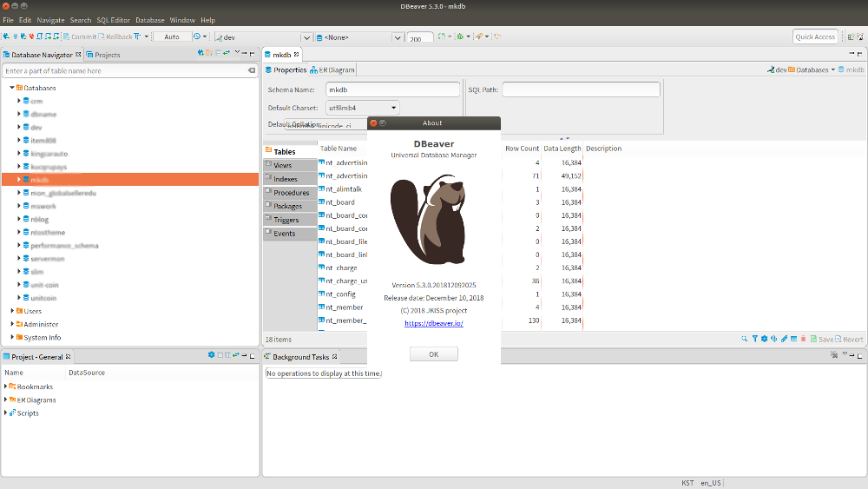
Task: Expand the crm database node
Action: coord(18,101)
